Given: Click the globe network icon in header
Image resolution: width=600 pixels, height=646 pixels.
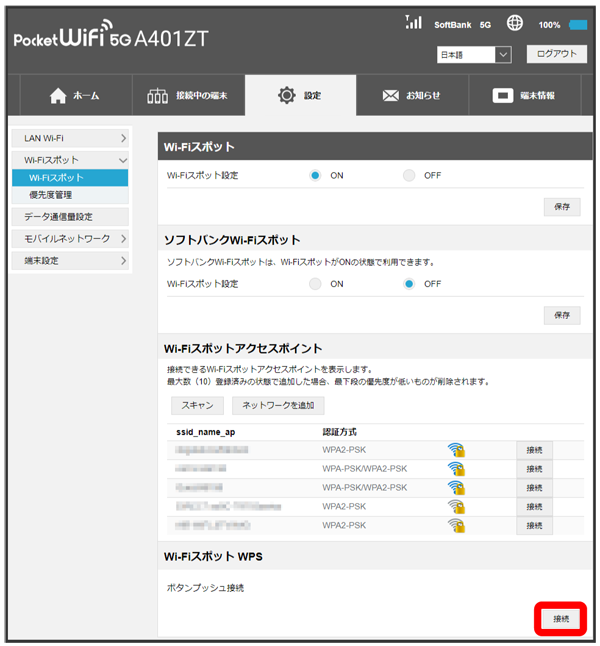Looking at the screenshot, I should click(x=515, y=24).
